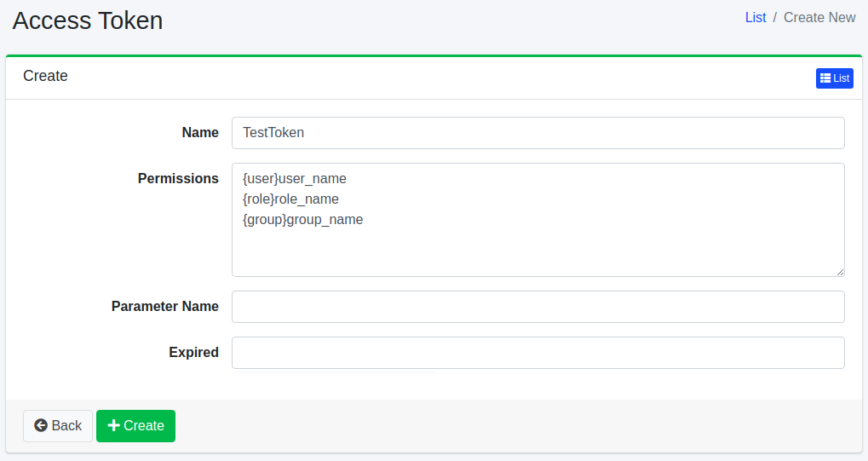Place cursor on the {group}group_name line
Image resolution: width=868 pixels, height=461 pixels.
pyautogui.click(x=303, y=220)
